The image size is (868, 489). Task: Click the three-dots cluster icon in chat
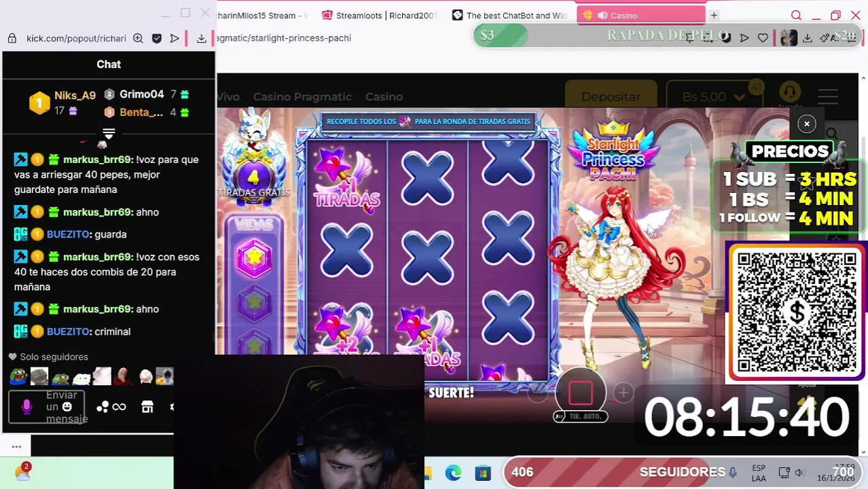coord(103,407)
